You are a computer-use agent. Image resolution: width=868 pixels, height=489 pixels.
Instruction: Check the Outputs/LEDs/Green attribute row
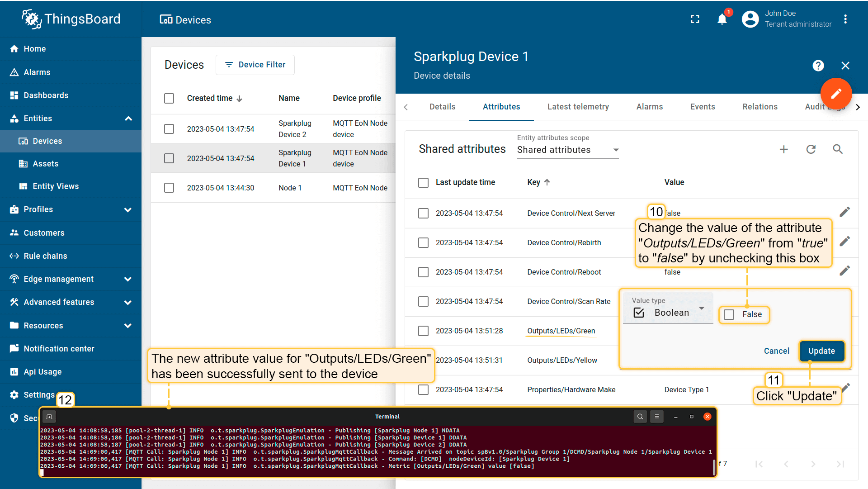click(x=423, y=331)
